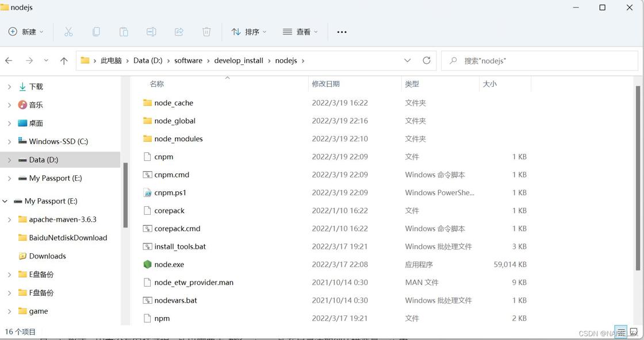Click develop_install breadcrumb segment
Viewport: 644px width, 340px height.
[239, 61]
